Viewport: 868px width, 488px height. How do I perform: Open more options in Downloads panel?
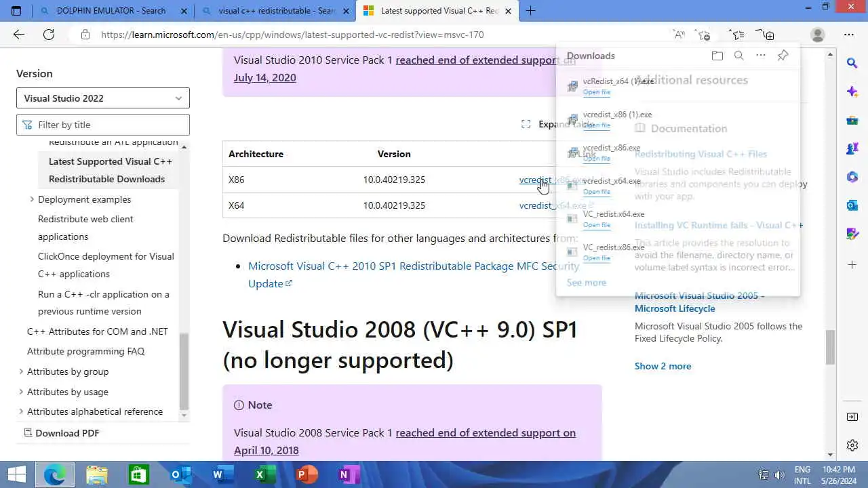click(x=761, y=56)
